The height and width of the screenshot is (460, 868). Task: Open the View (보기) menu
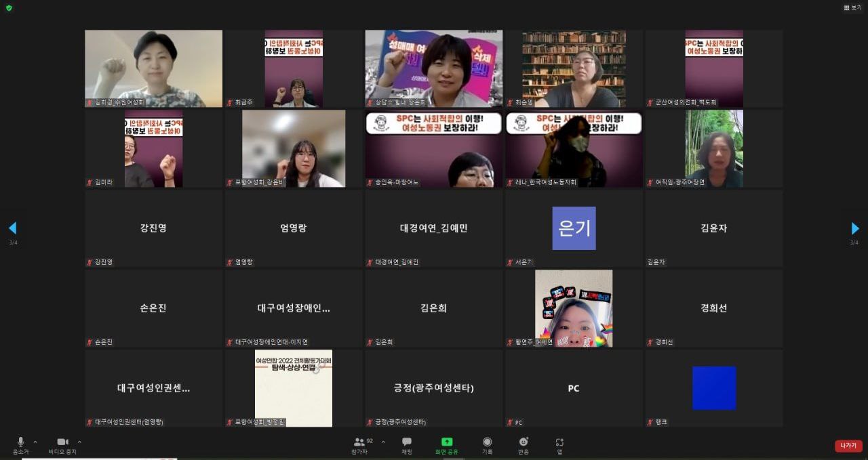pos(852,8)
